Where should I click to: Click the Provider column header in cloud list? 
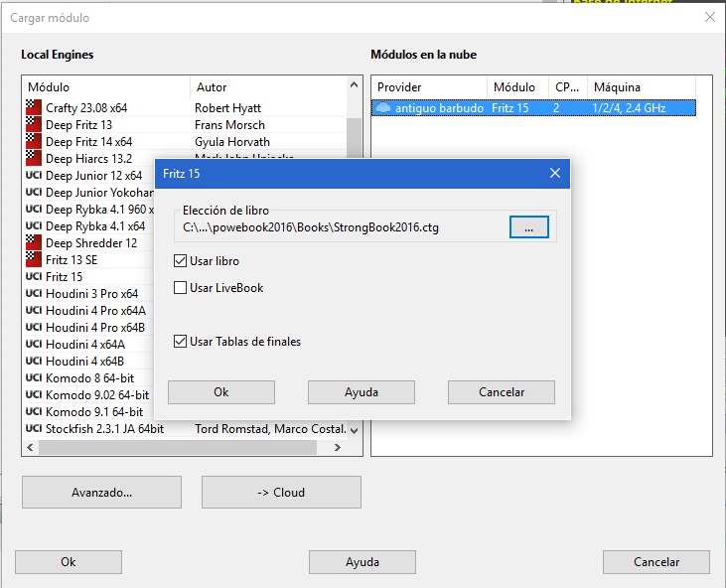pos(429,87)
